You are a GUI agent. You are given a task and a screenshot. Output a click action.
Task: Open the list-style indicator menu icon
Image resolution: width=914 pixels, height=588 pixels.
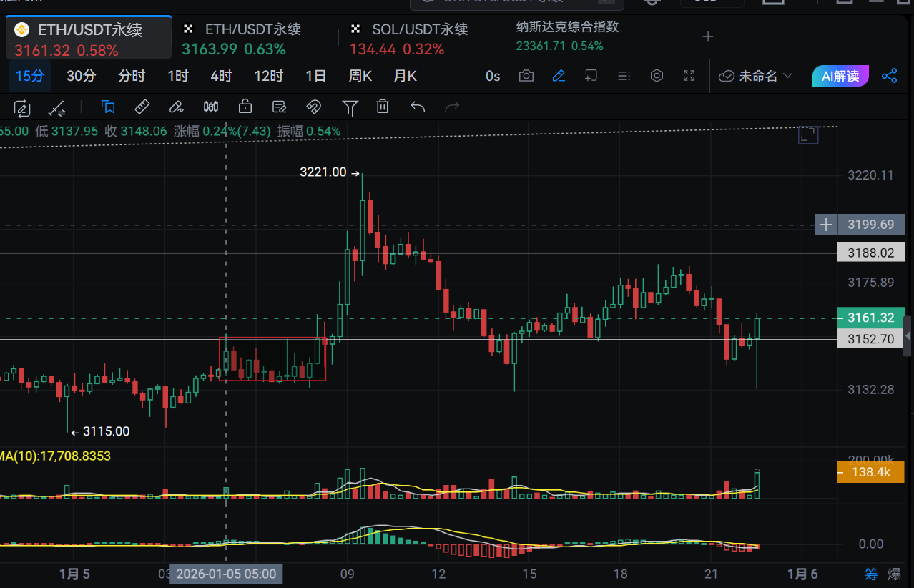pos(624,76)
